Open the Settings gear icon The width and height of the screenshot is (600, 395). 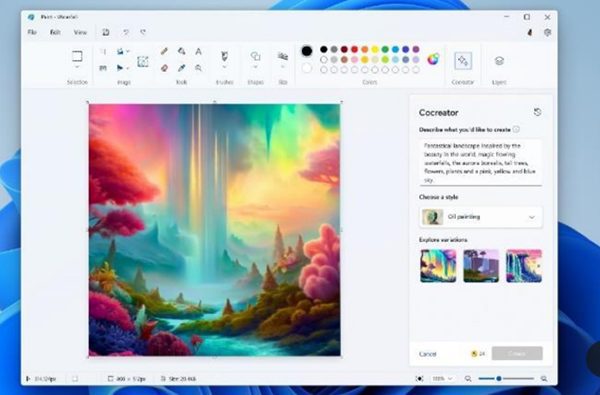pos(548,33)
